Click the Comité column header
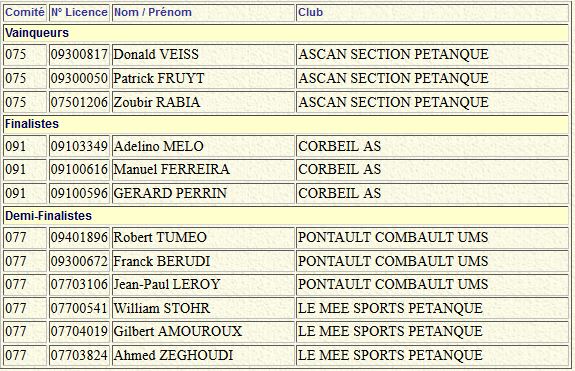575x371 pixels. coord(25,12)
